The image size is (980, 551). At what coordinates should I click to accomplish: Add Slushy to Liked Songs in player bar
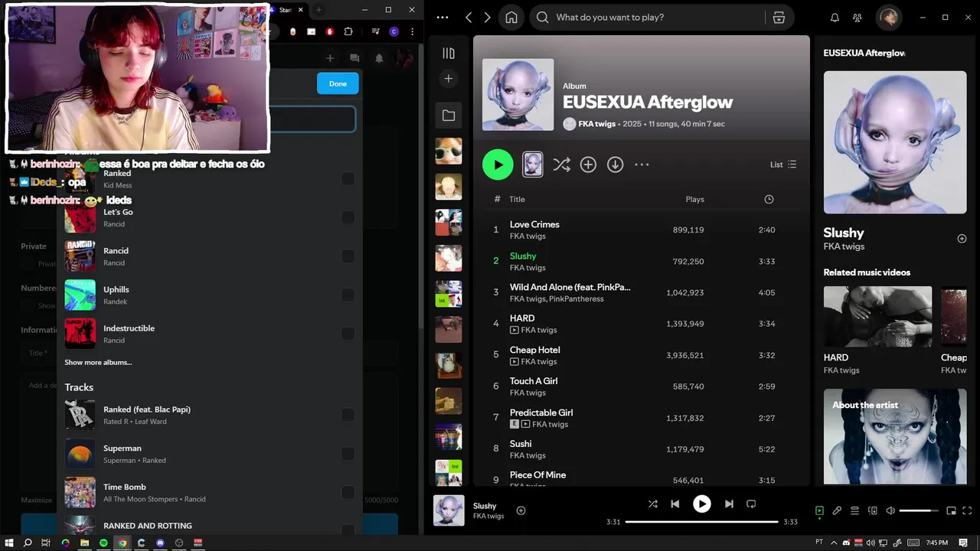coord(521,510)
